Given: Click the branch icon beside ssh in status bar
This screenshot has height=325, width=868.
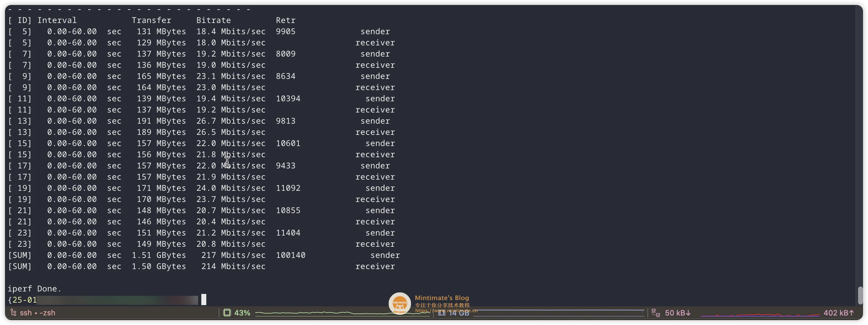Looking at the screenshot, I should tap(13, 313).
